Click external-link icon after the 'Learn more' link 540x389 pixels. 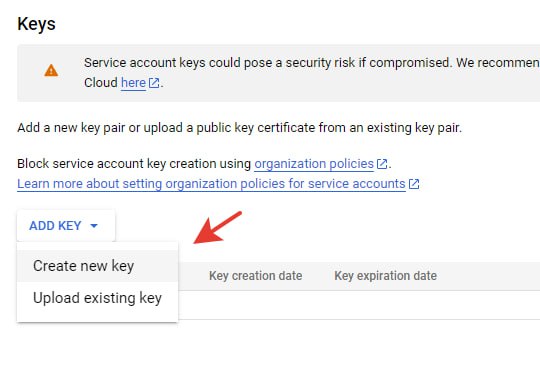(x=414, y=184)
